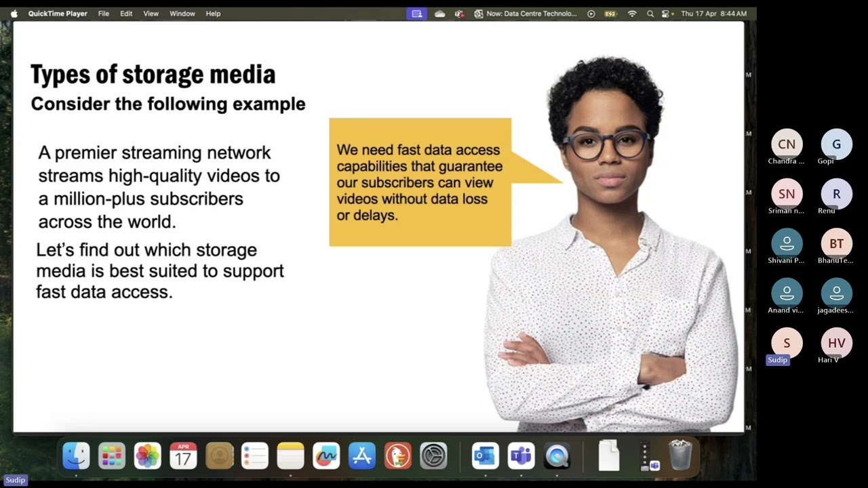Click the woman's photo on the slide
Image resolution: width=868 pixels, height=488 pixels.
[610, 244]
